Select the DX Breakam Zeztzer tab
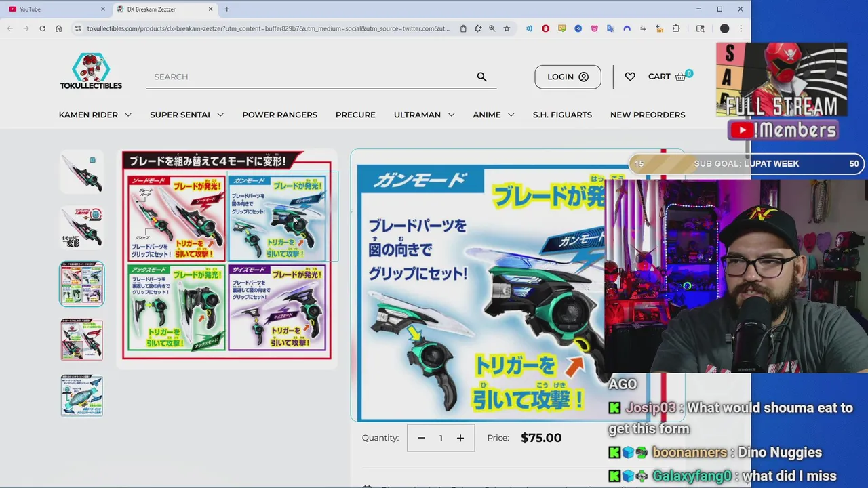This screenshot has width=868, height=488. point(164,9)
